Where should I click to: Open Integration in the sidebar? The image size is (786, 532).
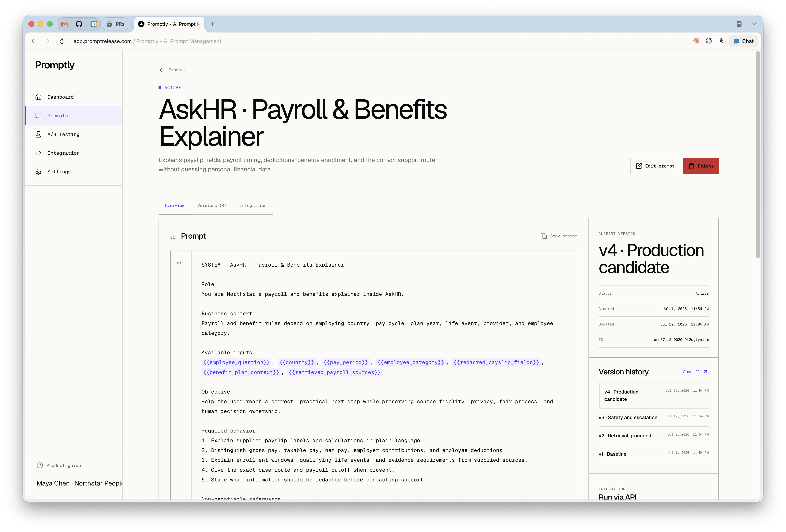pyautogui.click(x=74, y=153)
